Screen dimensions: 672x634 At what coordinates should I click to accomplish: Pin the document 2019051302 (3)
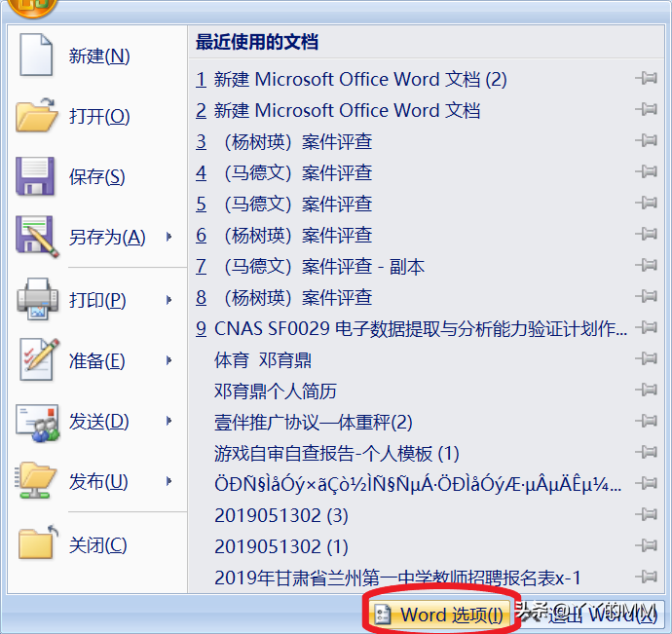[647, 514]
